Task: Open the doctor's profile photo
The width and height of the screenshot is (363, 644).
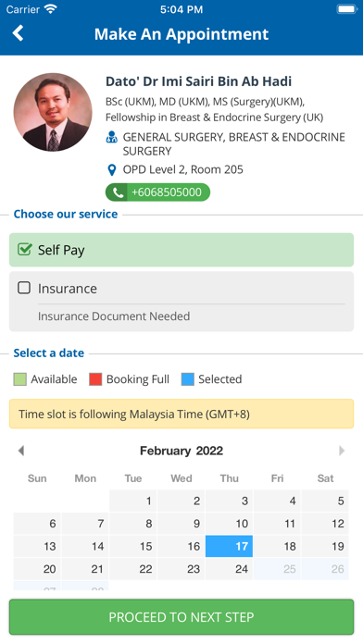Action: click(x=53, y=113)
